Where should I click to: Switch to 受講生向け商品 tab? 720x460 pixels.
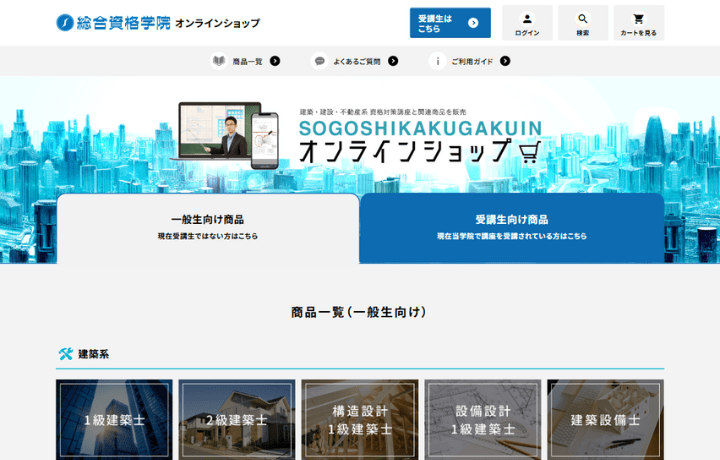(x=511, y=227)
